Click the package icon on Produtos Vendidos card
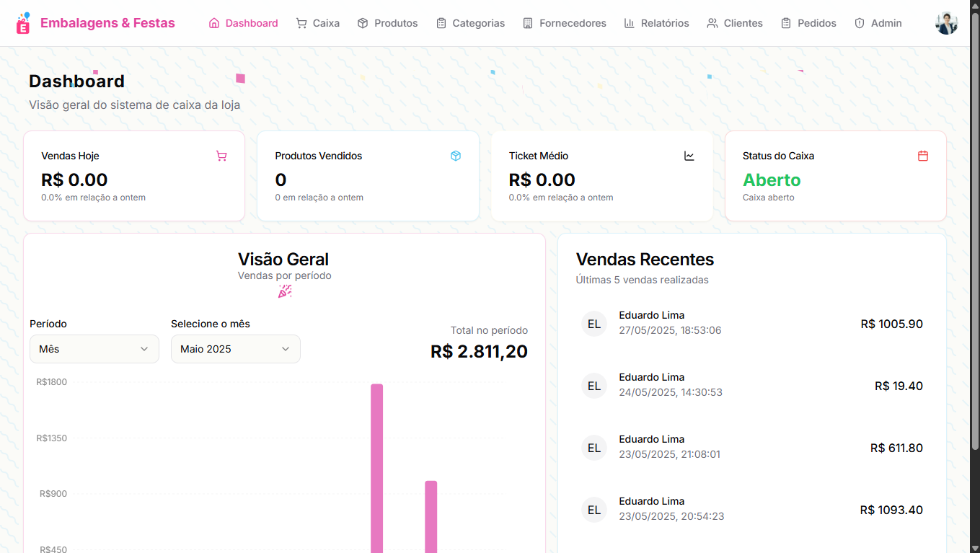This screenshot has width=980, height=553. tap(456, 156)
